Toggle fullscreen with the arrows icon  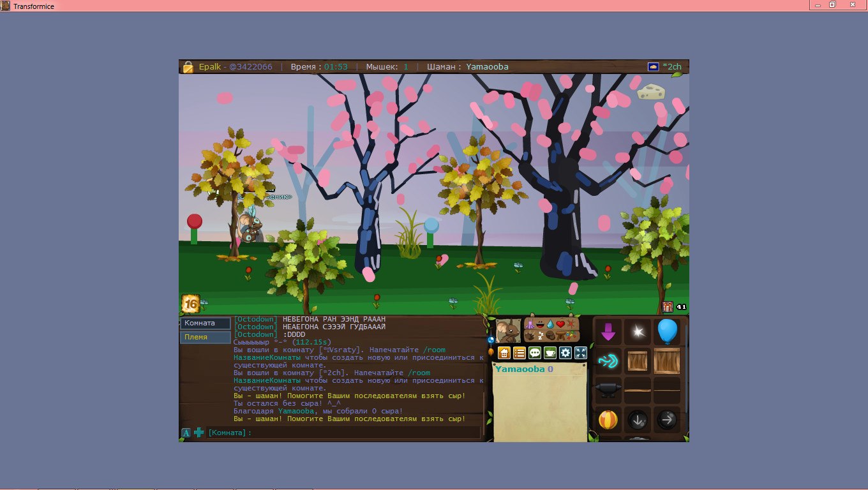coord(581,353)
